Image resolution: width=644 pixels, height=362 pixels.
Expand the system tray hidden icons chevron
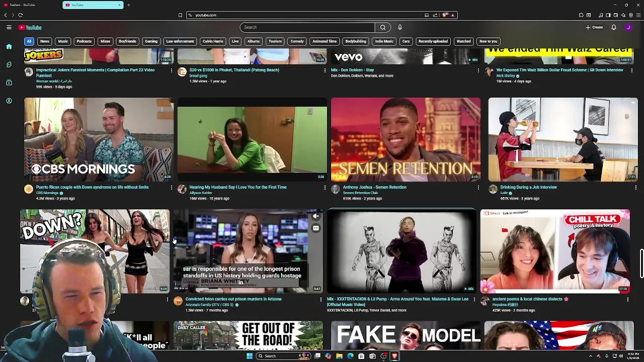coord(591,356)
